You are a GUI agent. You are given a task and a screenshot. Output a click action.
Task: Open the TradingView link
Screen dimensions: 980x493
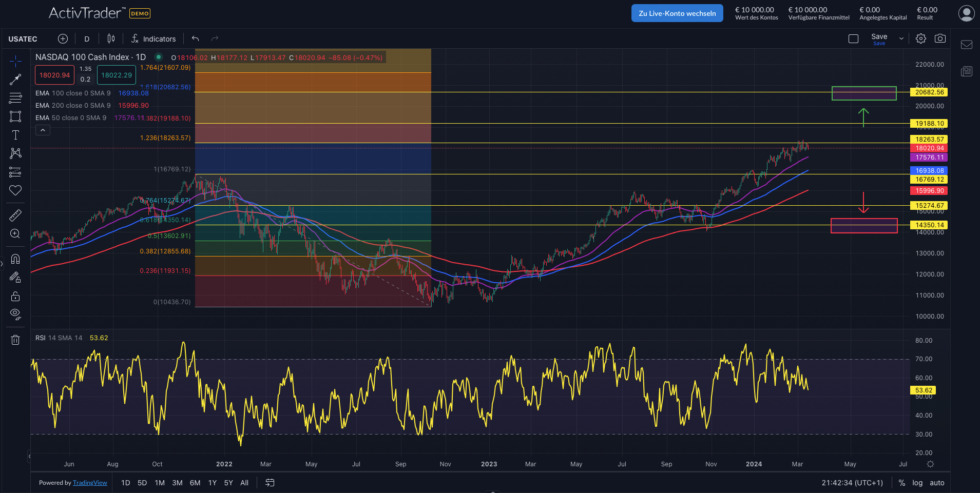tap(90, 483)
